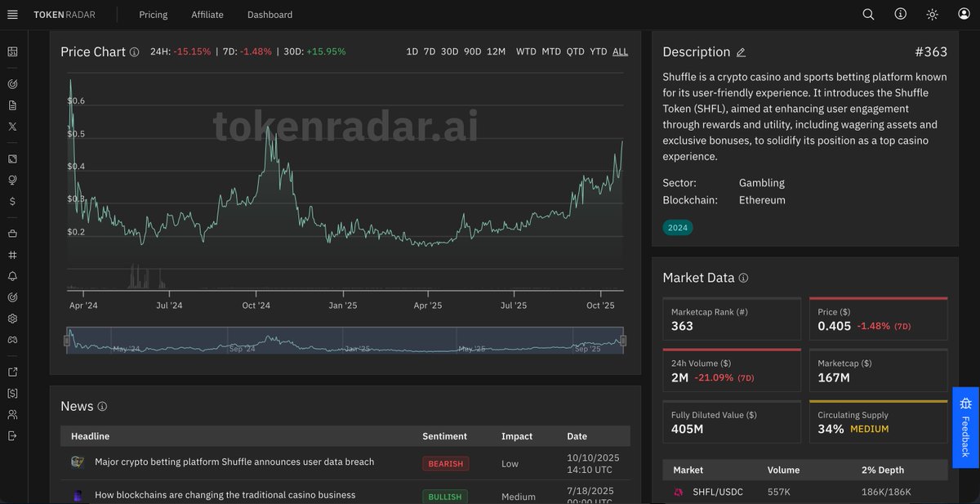Click the lightbulb icon in sidebar
The image size is (980, 504).
click(12, 180)
